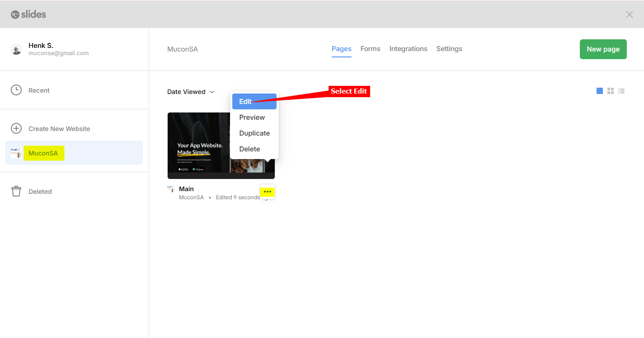Screen dimensions: 644x338
Task: Open the Integrations tab
Action: coord(408,48)
